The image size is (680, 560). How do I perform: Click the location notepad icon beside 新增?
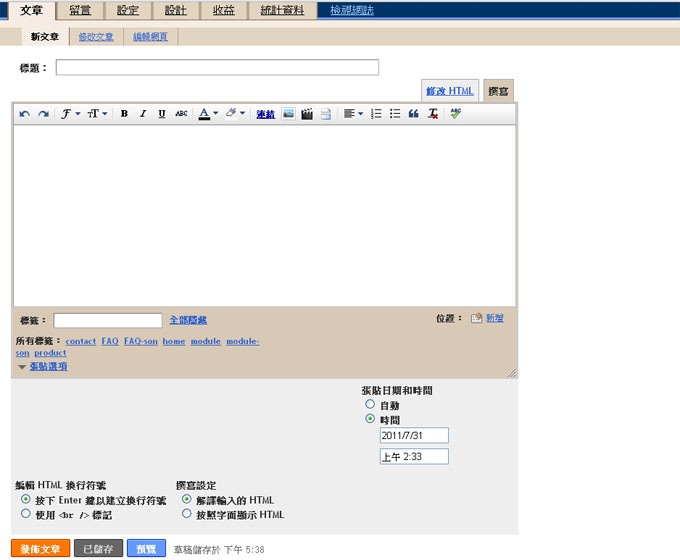(476, 318)
